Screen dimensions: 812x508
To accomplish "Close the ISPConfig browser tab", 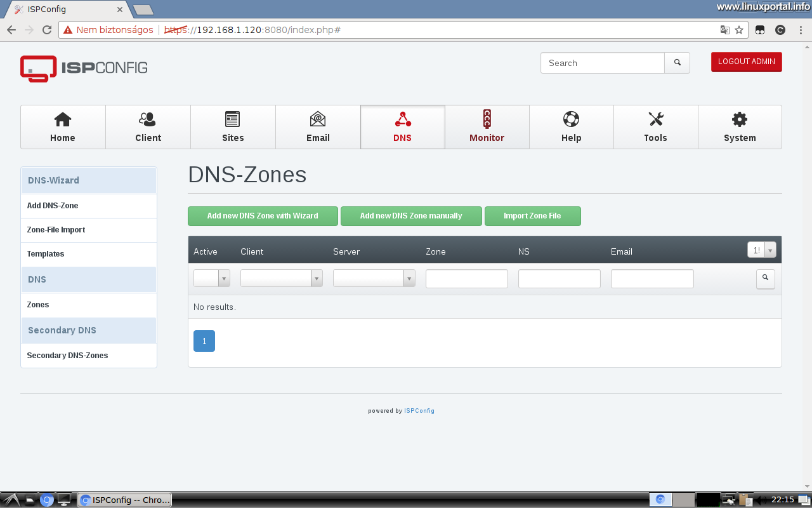I will (120, 10).
